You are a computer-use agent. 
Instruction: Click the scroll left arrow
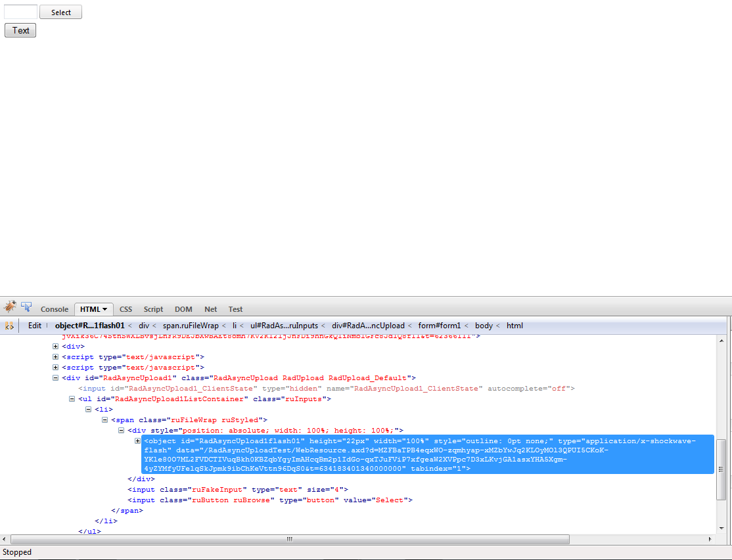(x=4, y=540)
